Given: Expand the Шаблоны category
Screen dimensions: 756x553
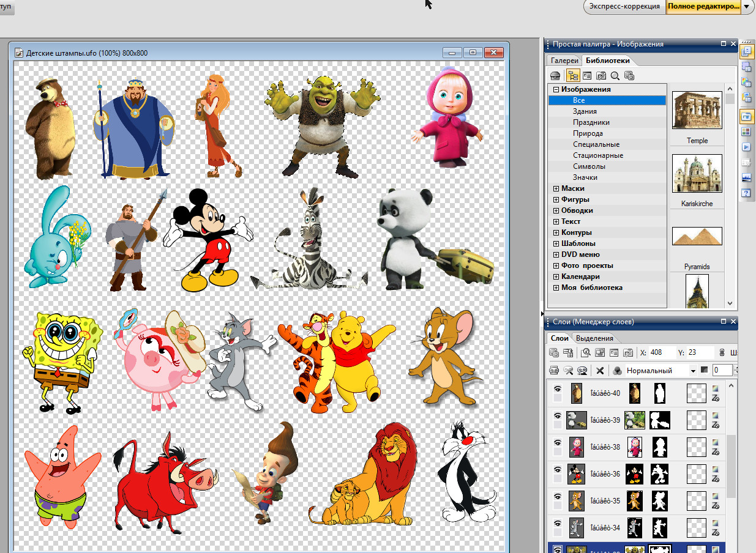Looking at the screenshot, I should click(556, 243).
